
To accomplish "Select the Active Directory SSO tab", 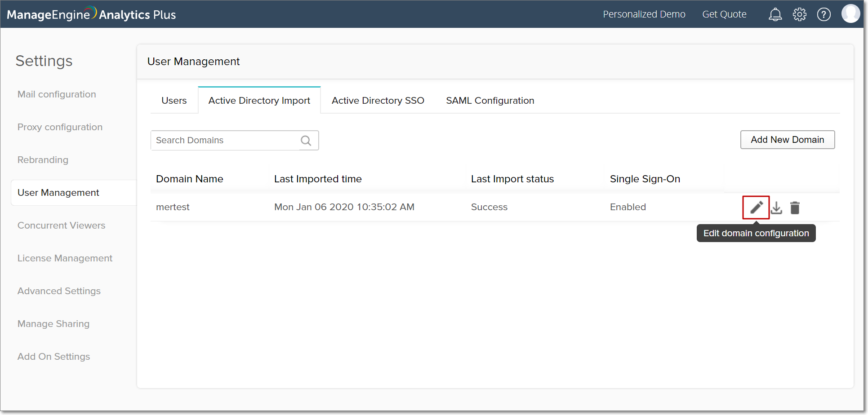I will coord(378,101).
